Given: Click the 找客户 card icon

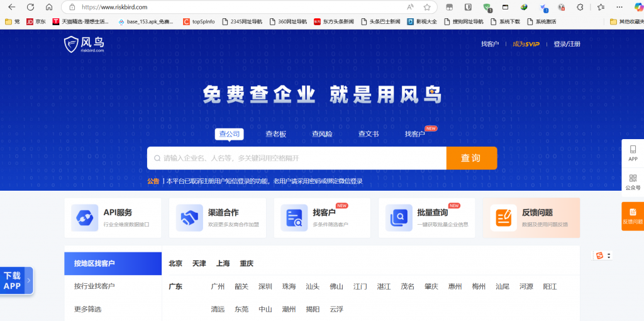Looking at the screenshot, I should coord(294,218).
